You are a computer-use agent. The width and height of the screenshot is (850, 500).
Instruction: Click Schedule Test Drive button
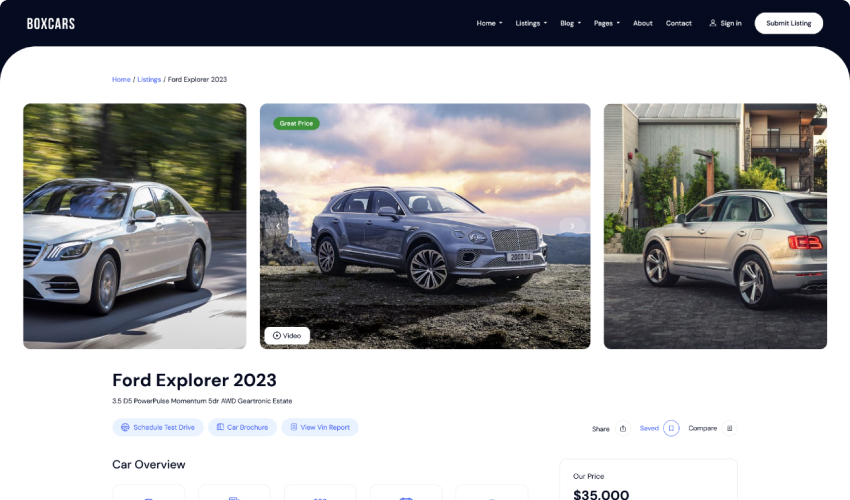(x=158, y=427)
